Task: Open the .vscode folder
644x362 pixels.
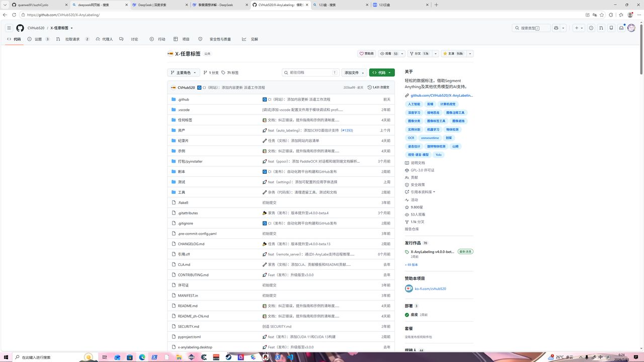Action: 184,110
